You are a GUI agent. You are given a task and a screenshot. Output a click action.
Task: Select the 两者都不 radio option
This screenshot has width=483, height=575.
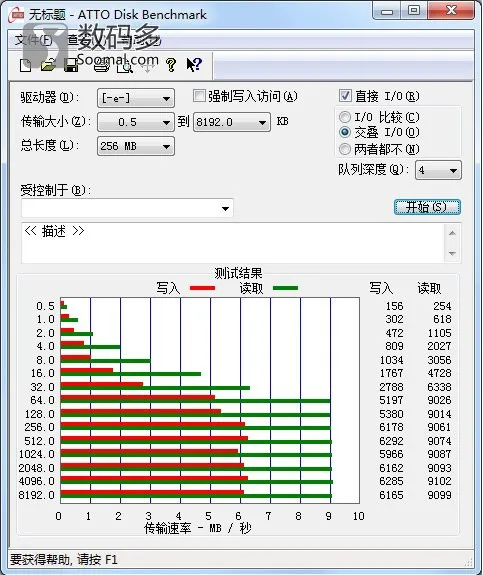345,149
